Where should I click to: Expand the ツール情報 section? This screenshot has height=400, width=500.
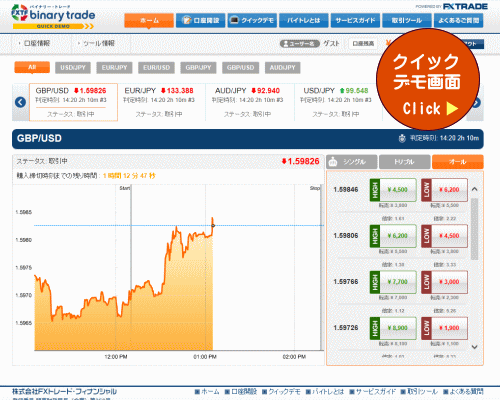(96, 43)
